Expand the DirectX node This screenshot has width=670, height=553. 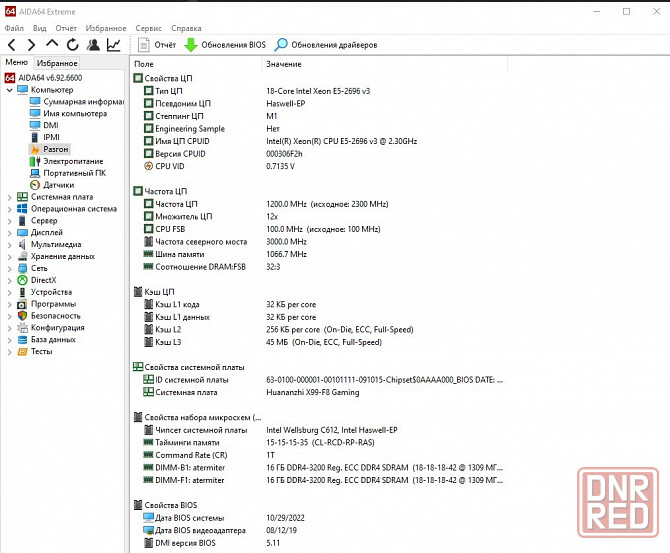click(x=9, y=281)
